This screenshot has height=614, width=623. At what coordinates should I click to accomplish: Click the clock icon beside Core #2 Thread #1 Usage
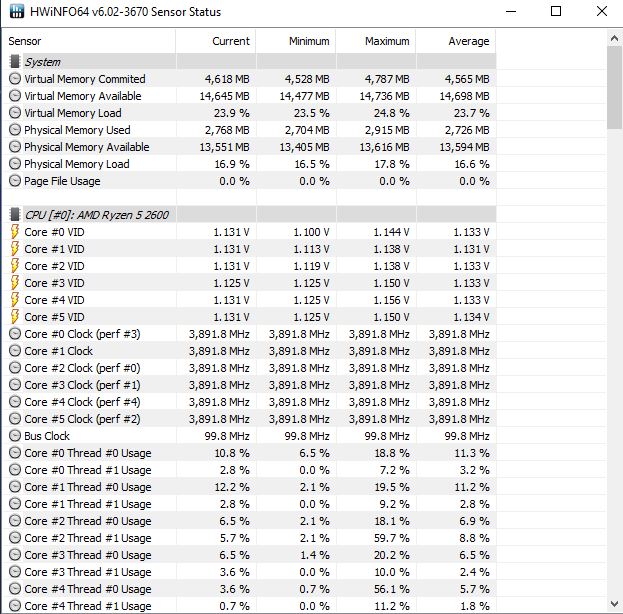(x=15, y=538)
